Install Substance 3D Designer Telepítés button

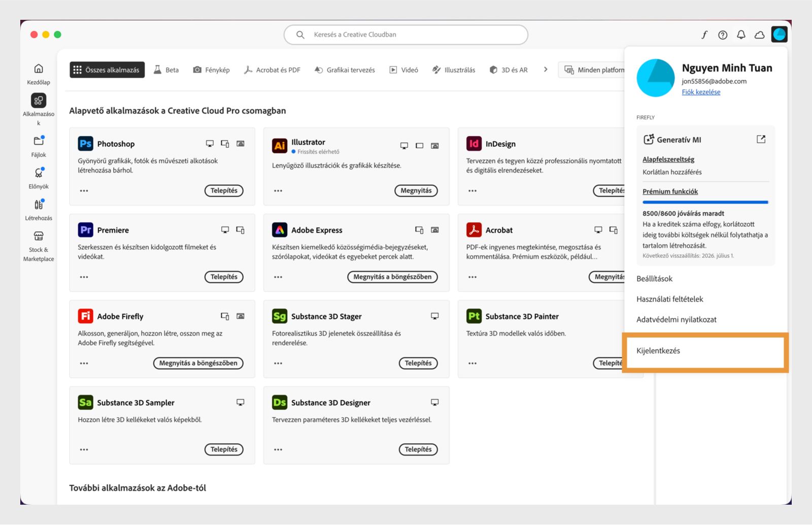coord(418,449)
